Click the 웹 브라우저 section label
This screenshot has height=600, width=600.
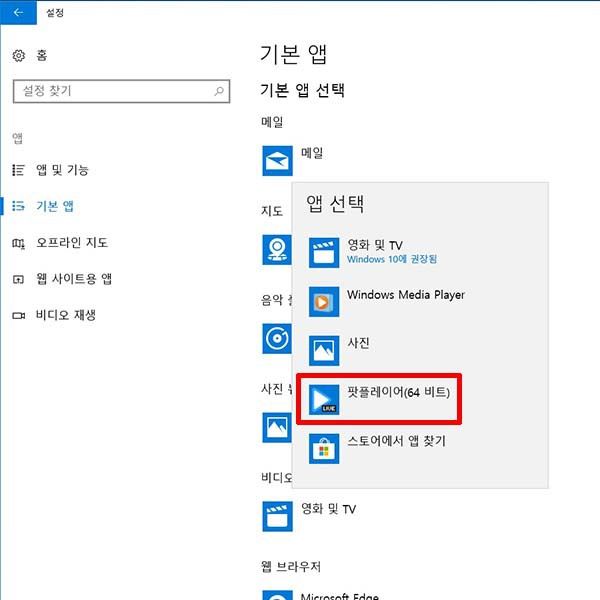coord(291,566)
